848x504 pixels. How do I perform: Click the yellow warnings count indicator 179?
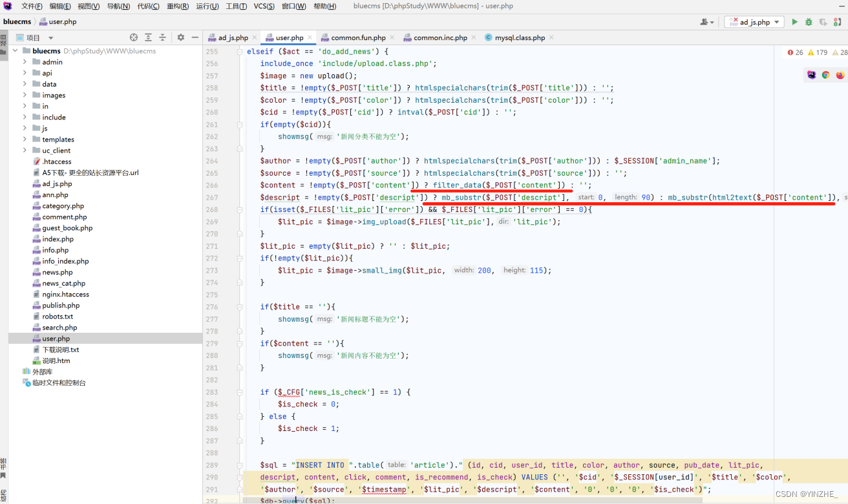817,52
